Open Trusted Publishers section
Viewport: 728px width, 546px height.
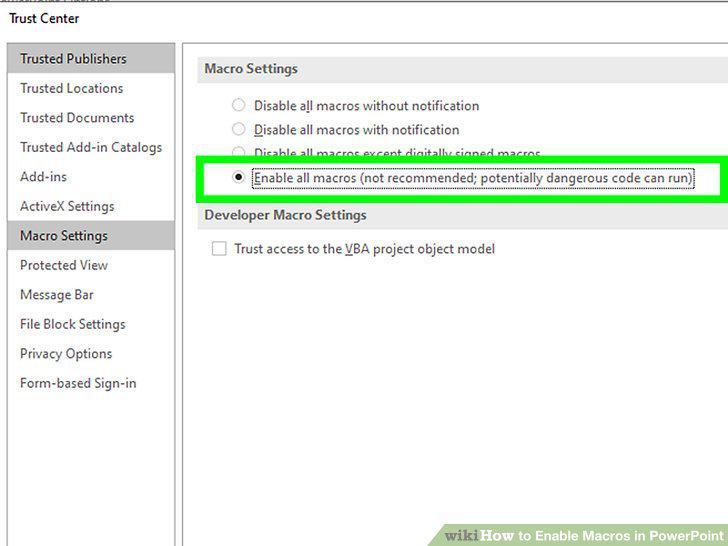click(91, 58)
